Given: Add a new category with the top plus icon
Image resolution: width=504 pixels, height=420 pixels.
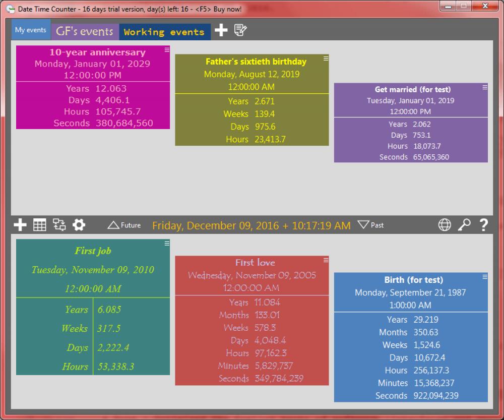Looking at the screenshot, I should pyautogui.click(x=221, y=31).
